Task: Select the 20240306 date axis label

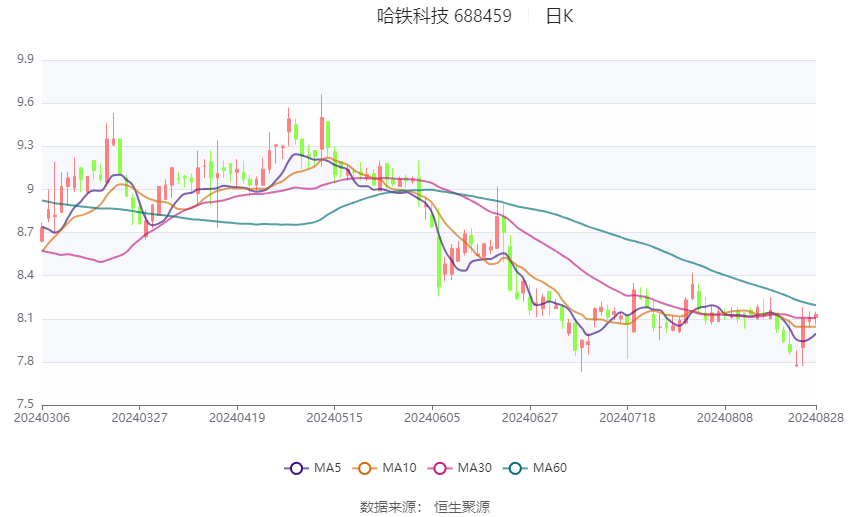Action: coord(42,418)
